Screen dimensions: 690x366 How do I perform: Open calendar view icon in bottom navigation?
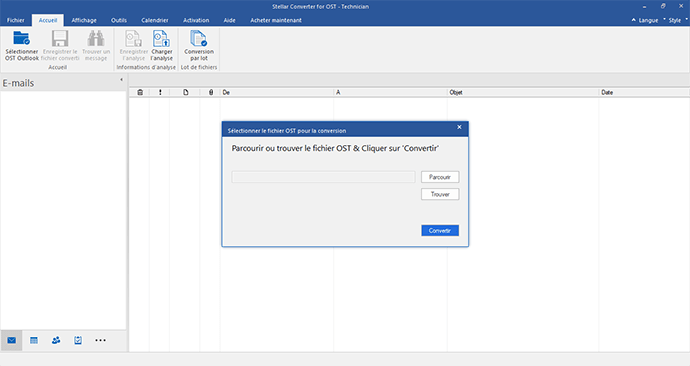point(34,340)
